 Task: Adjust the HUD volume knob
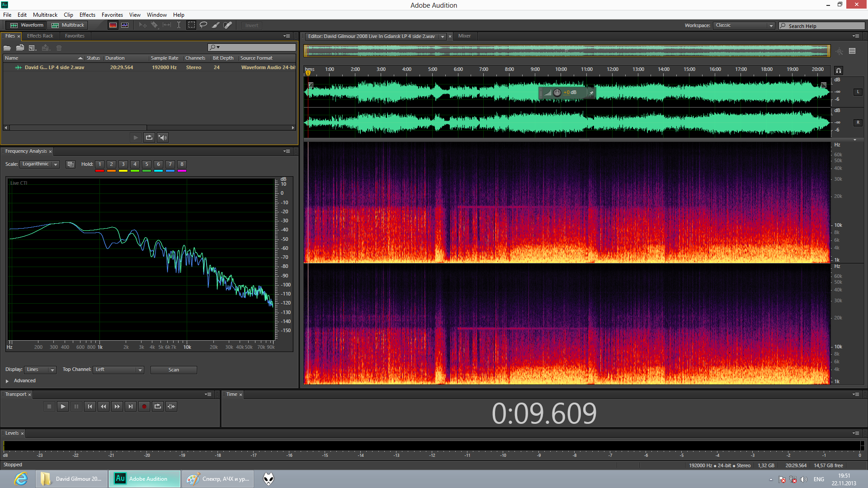557,93
